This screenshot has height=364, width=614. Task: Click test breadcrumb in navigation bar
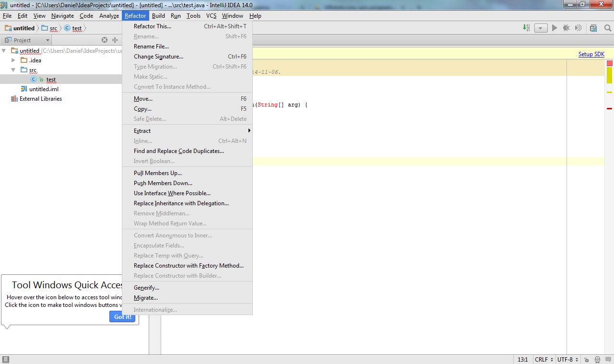(x=73, y=28)
